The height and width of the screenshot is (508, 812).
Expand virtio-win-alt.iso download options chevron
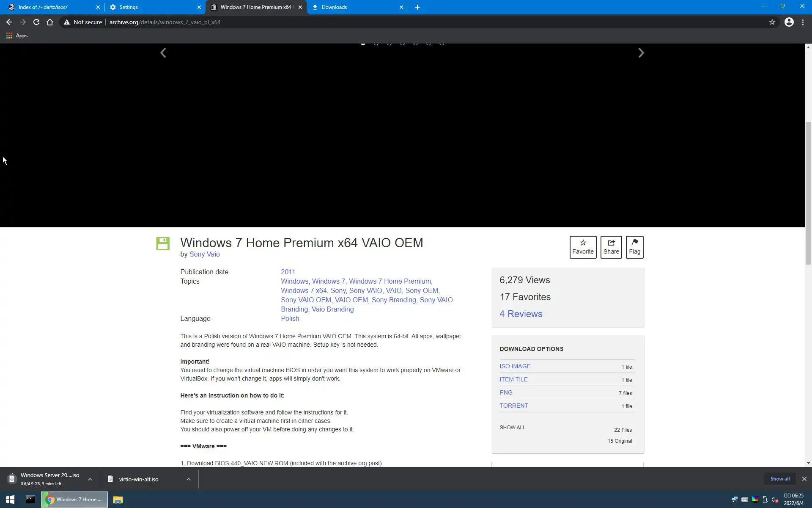189,479
